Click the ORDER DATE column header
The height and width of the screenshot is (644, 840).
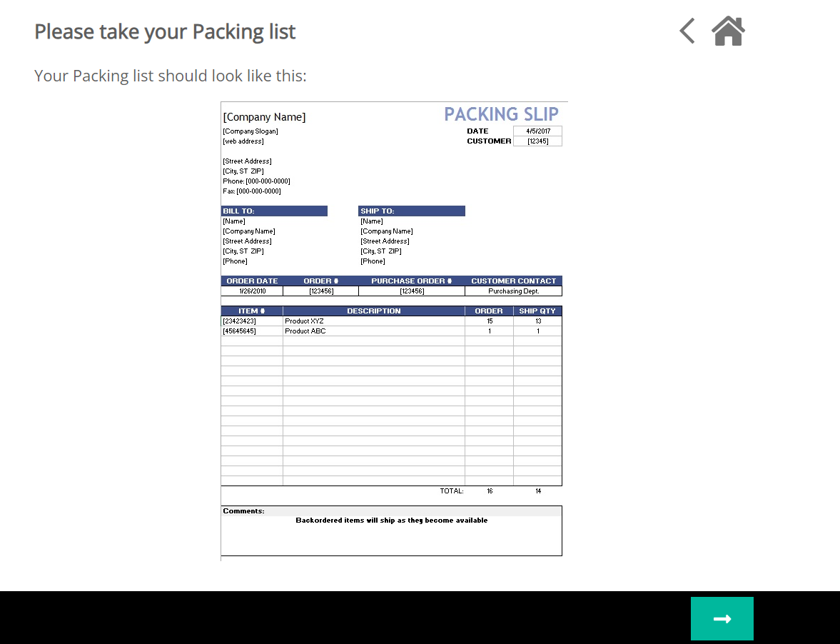point(252,281)
